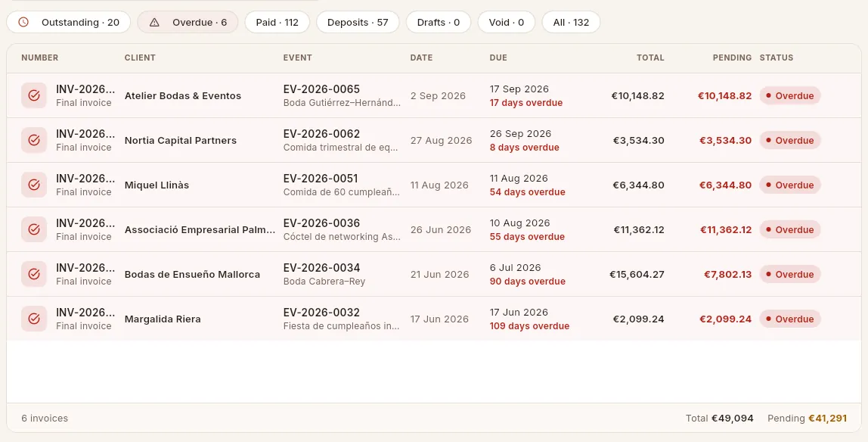Switch to Void · 0 filter
Viewport: 868px width, 442px height.
507,22
